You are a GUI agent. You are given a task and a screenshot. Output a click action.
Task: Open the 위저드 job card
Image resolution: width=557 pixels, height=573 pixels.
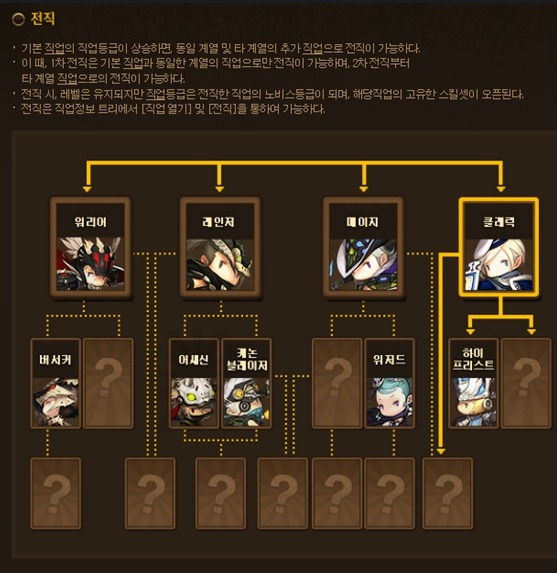[390, 383]
